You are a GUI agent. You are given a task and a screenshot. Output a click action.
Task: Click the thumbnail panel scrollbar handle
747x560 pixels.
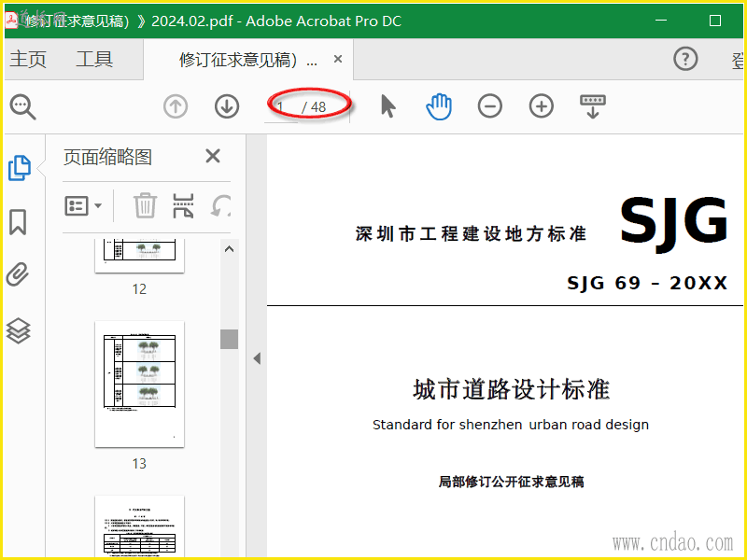[229, 339]
